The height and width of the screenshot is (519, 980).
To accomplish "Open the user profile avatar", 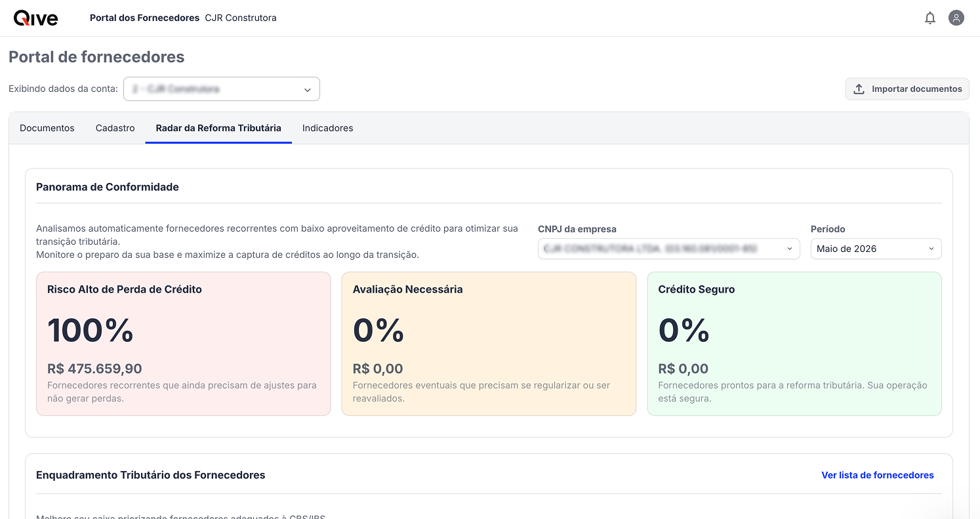I will [x=956, y=18].
